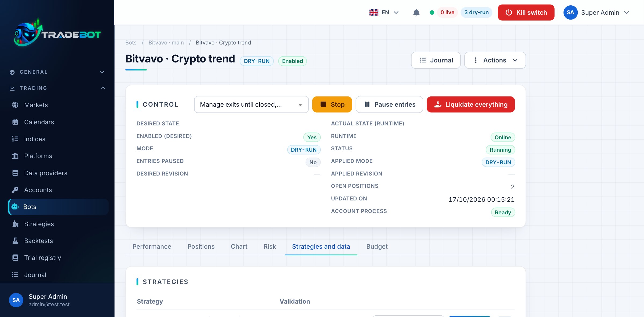This screenshot has height=317, width=644.
Task: Click the Pause entries button
Action: (x=389, y=105)
